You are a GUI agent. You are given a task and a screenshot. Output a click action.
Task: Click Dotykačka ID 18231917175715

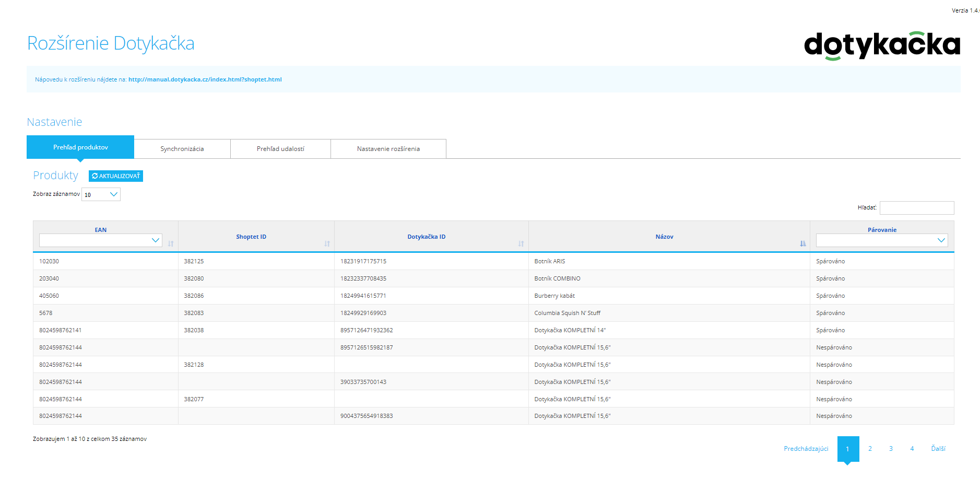pyautogui.click(x=363, y=261)
